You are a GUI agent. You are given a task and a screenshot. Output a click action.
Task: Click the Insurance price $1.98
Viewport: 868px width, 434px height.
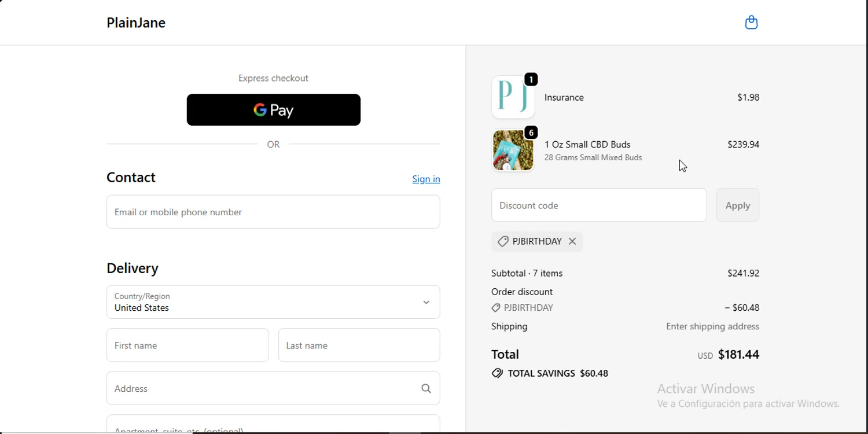pos(748,97)
